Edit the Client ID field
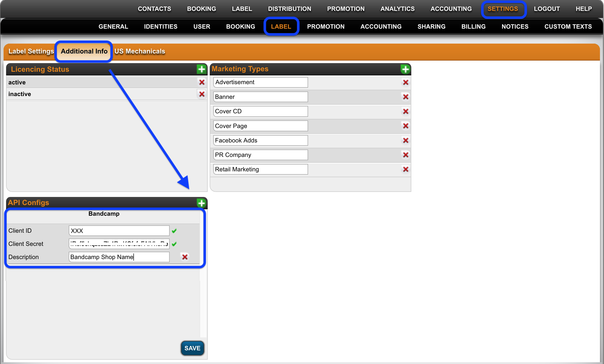604x364 pixels. coord(119,231)
